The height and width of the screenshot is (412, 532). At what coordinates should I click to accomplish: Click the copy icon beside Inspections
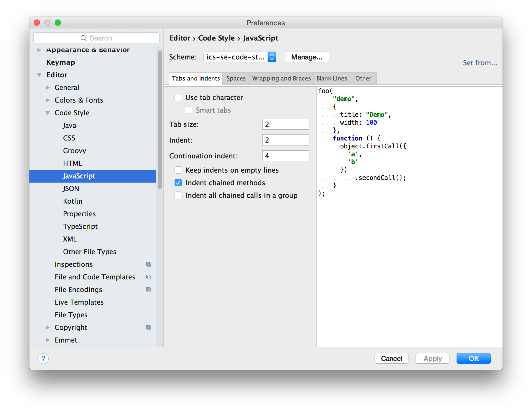click(149, 264)
